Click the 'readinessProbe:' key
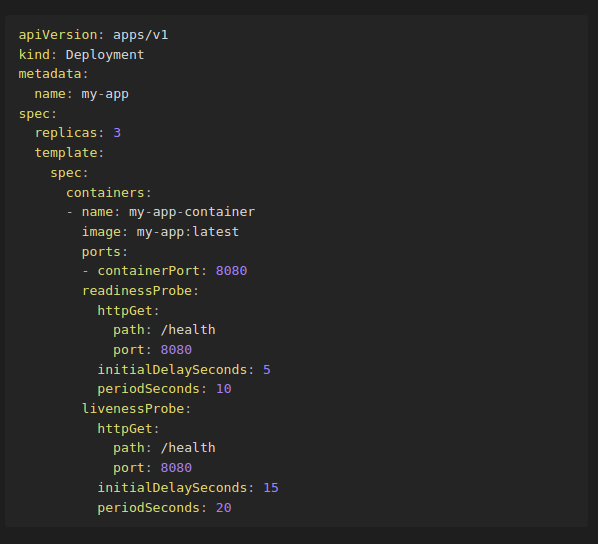Viewport: 598px width, 544px height. [x=140, y=291]
